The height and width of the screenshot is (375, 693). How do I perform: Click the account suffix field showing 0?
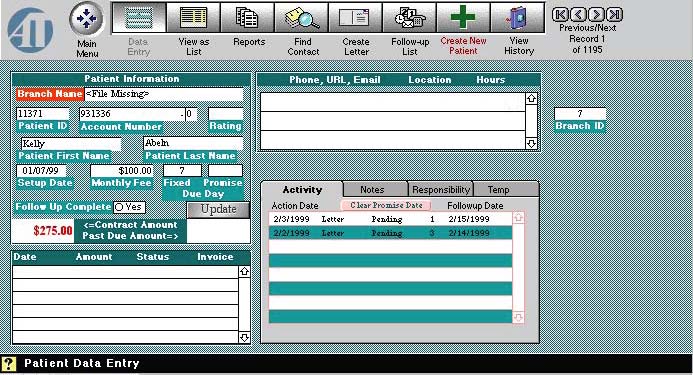pos(190,114)
